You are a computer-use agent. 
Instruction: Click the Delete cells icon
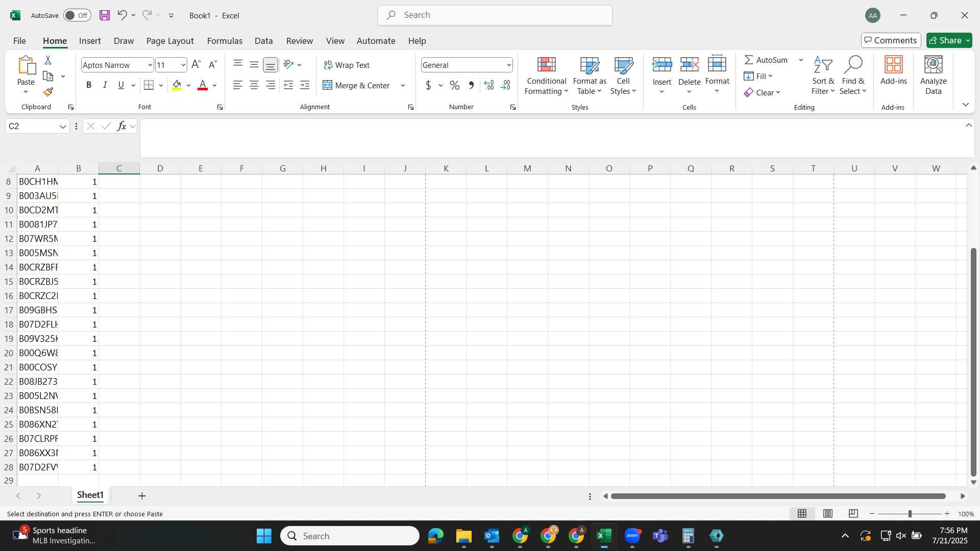pos(690,65)
